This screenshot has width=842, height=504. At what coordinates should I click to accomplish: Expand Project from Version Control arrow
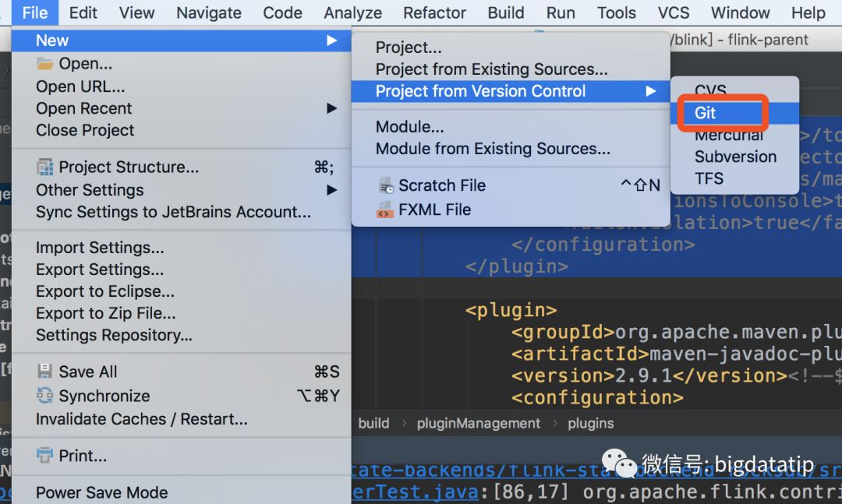pyautogui.click(x=651, y=91)
